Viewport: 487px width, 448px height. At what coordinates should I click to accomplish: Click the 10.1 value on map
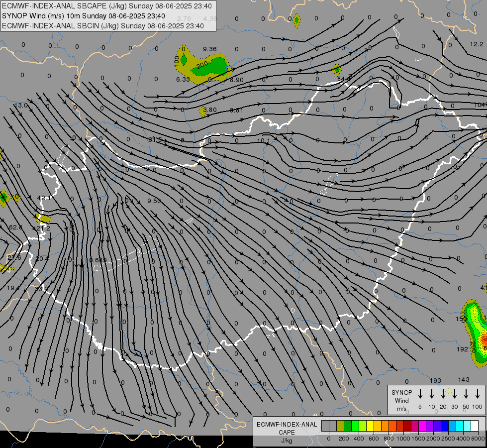(264, 141)
